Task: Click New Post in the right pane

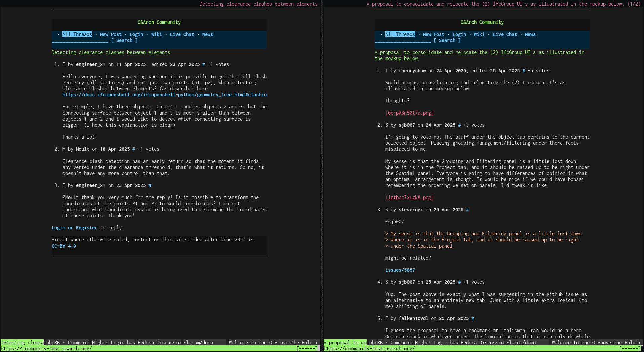Action: pyautogui.click(x=434, y=34)
